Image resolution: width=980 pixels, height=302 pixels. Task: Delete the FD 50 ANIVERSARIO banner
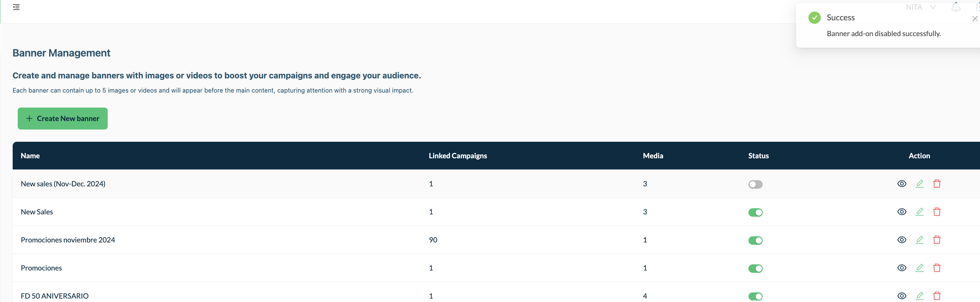point(937,296)
